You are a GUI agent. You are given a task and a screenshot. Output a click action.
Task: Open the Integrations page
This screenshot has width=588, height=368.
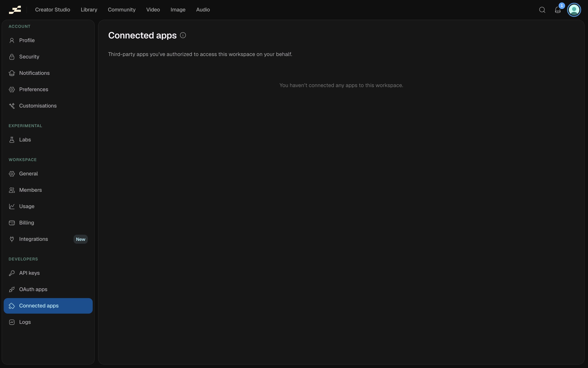coord(48,239)
